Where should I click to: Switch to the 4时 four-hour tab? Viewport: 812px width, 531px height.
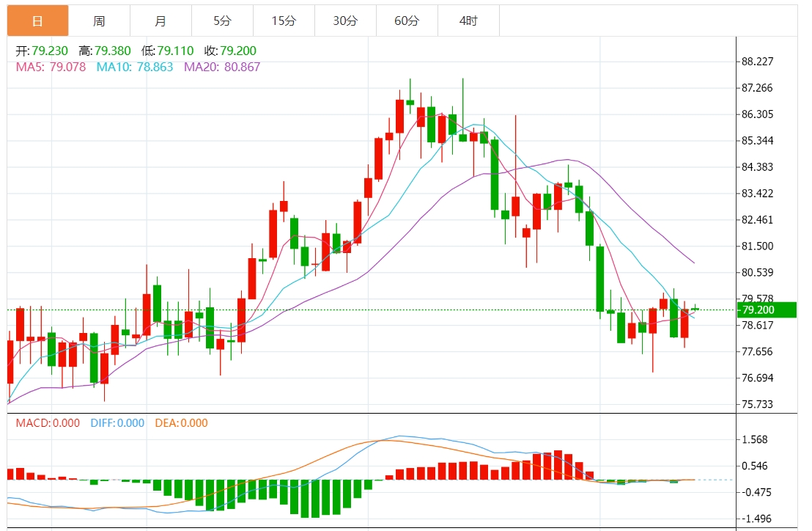click(x=469, y=21)
